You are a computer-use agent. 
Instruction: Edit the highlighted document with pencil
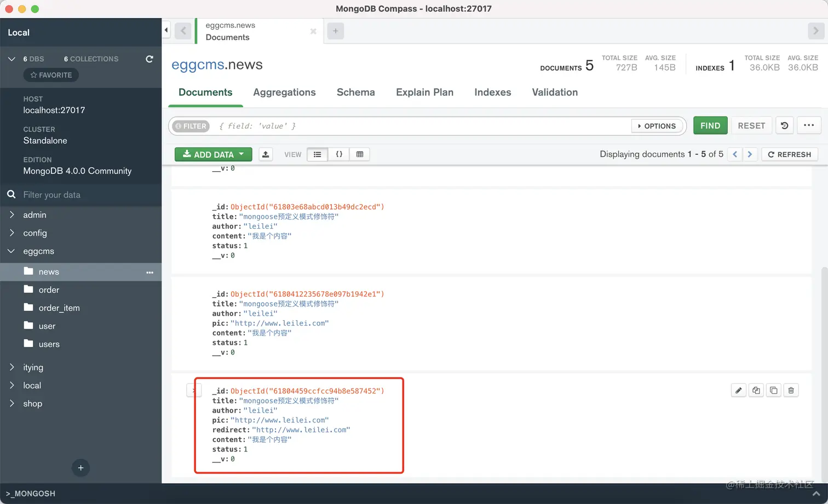click(739, 390)
